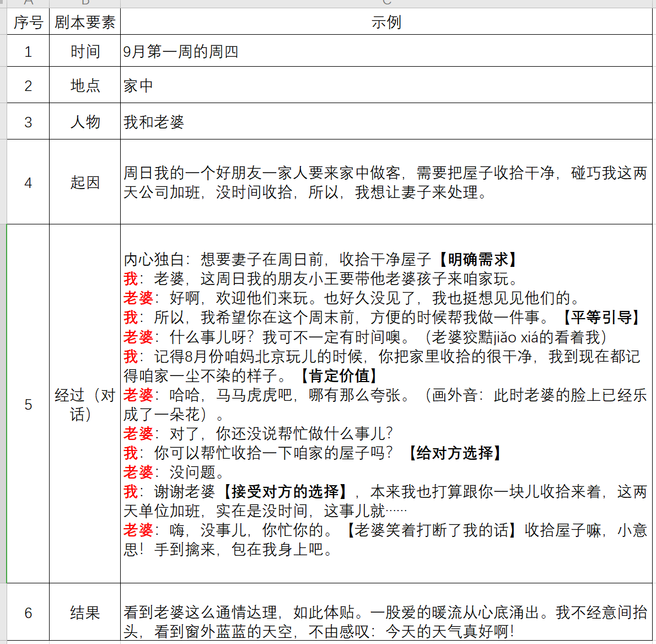The width and height of the screenshot is (656, 644).
Task: Click the cell containing "家中"
Action: click(x=386, y=85)
